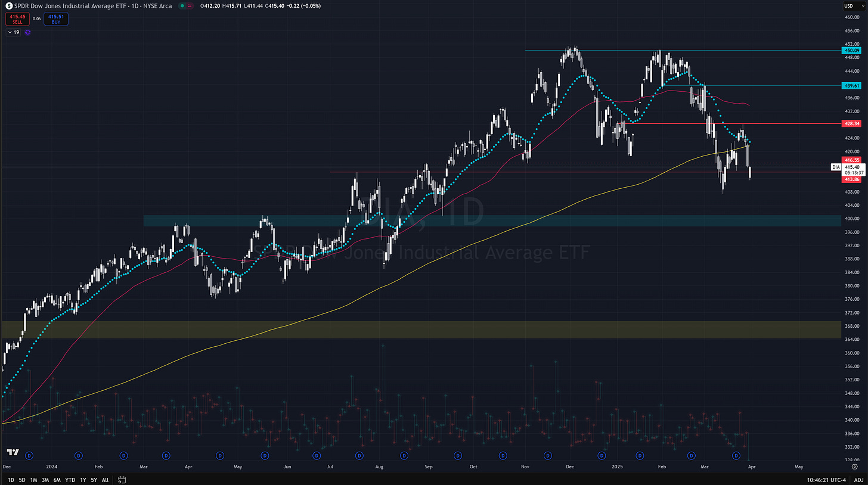
Task: Open chart settings hexagon gear icon
Action: point(854,468)
